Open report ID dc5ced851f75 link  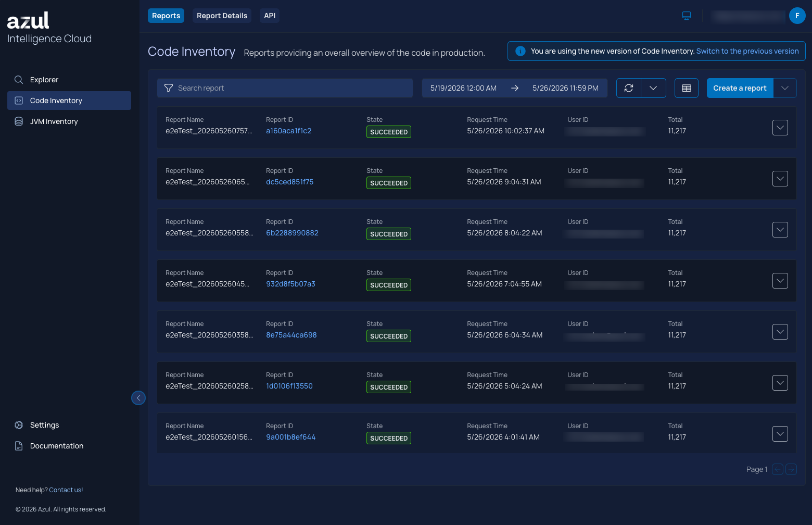(290, 182)
